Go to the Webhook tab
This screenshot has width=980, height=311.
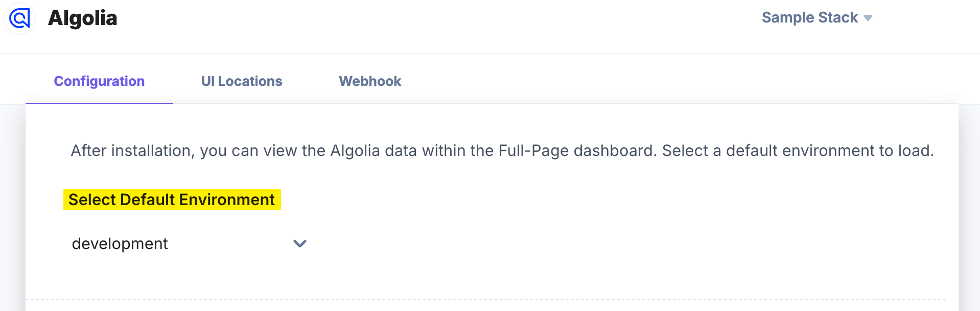(x=370, y=81)
